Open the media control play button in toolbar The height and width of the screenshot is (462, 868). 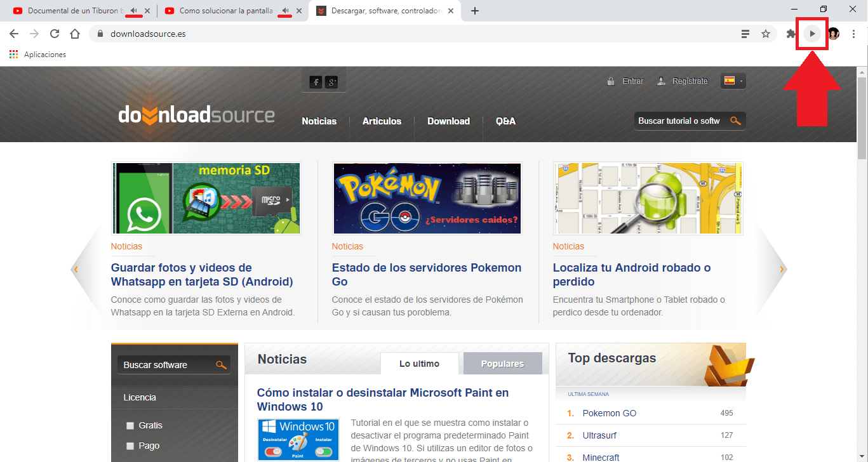click(x=812, y=34)
